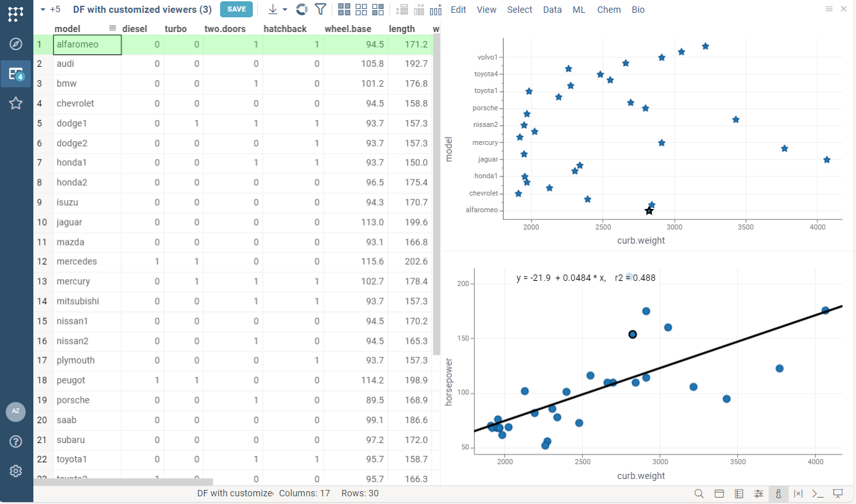Toggle the context panel info icon

(778, 494)
